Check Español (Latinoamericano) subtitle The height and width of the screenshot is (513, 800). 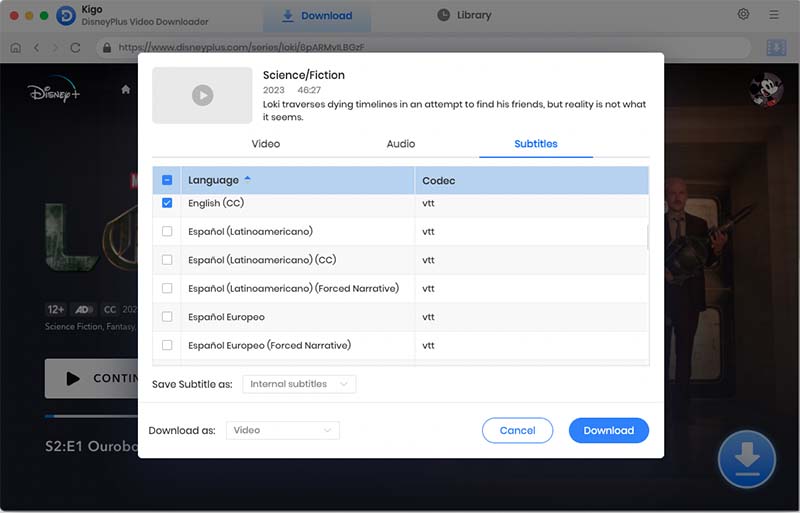point(167,231)
